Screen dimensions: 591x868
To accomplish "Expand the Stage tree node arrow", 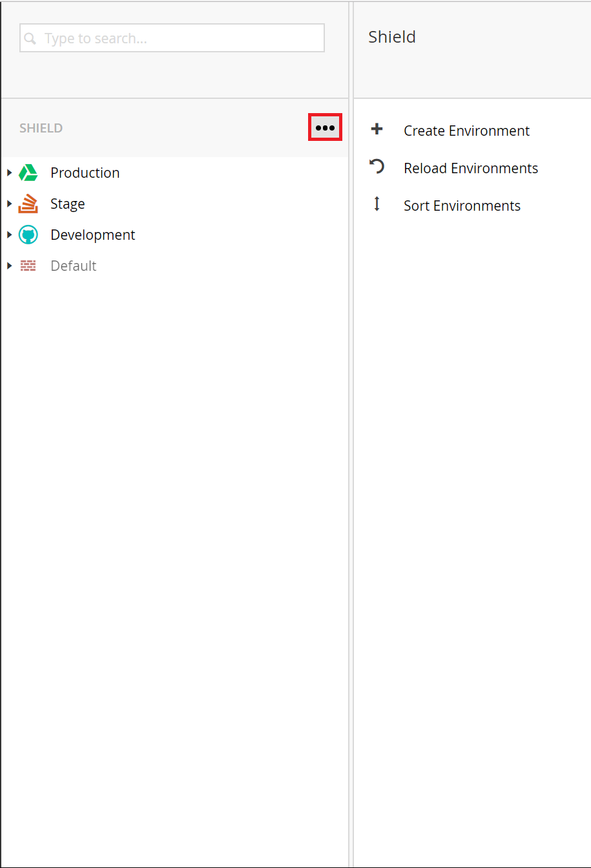I will coord(9,204).
